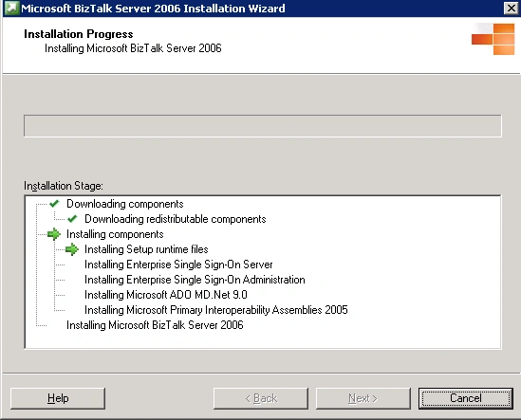Cancel the BizTalk installation
Image resolution: width=521 pixels, height=420 pixels.
tap(466, 398)
